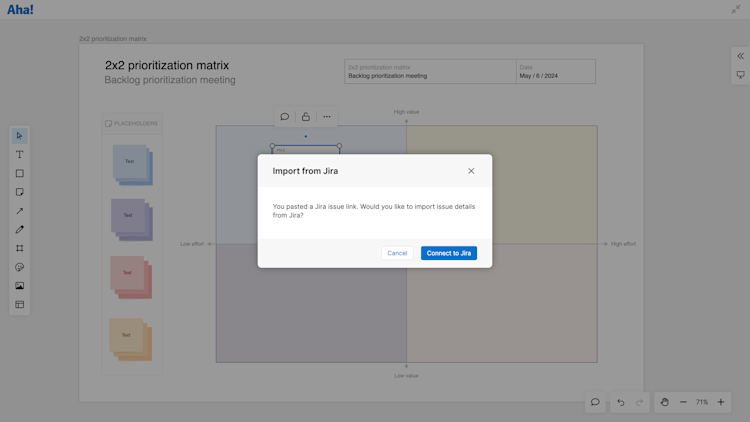Zoom out with the minus button
750x422 pixels.
[x=683, y=402]
